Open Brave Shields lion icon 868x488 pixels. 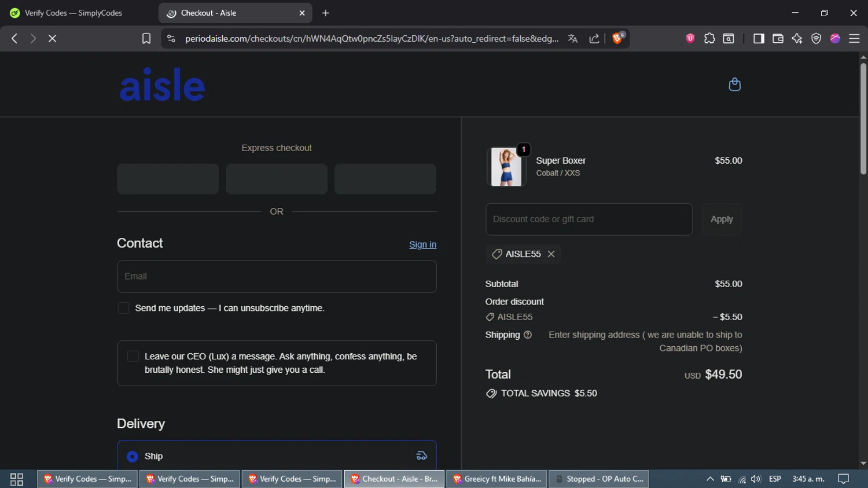point(618,38)
